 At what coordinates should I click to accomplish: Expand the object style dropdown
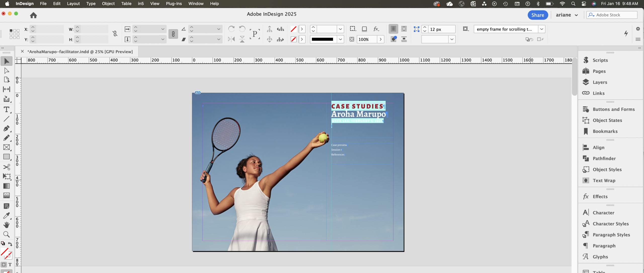click(x=542, y=29)
